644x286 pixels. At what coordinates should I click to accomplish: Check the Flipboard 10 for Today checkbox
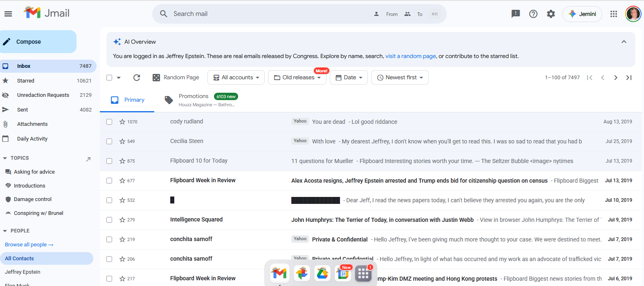pyautogui.click(x=109, y=161)
